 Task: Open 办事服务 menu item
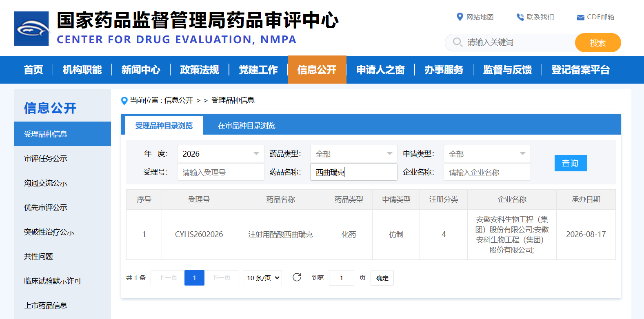(444, 70)
